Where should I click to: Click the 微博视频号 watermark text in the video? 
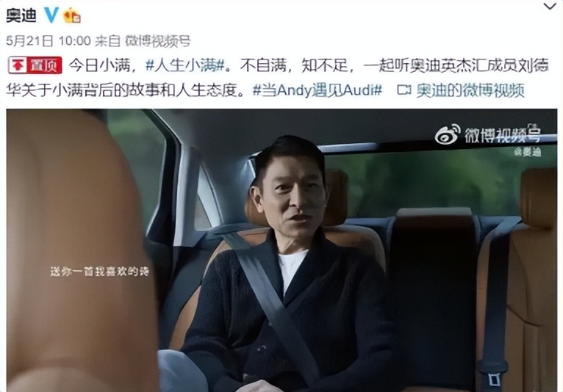[503, 135]
